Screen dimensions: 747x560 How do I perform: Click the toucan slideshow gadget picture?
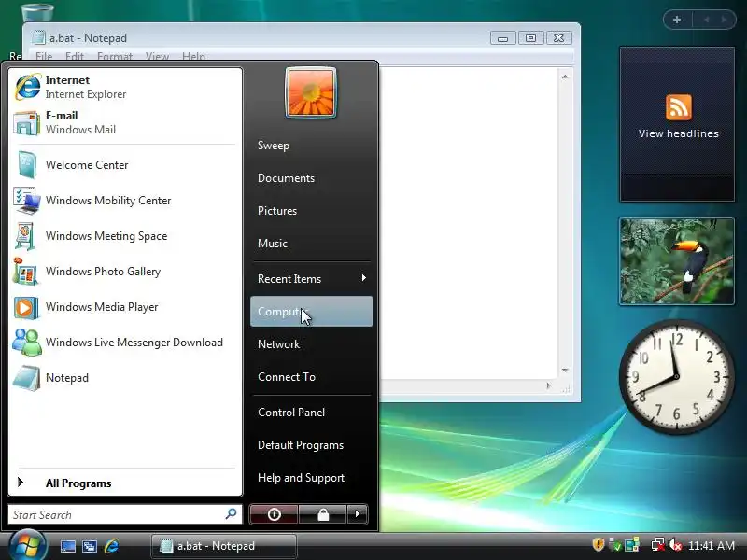(x=676, y=261)
